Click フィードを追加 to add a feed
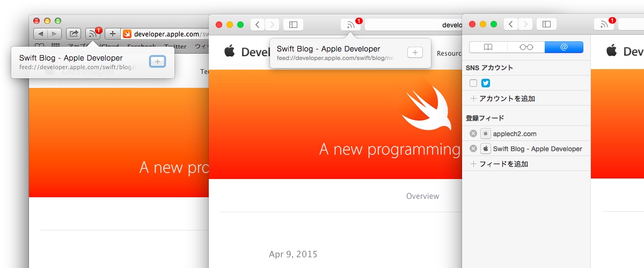 (499, 164)
